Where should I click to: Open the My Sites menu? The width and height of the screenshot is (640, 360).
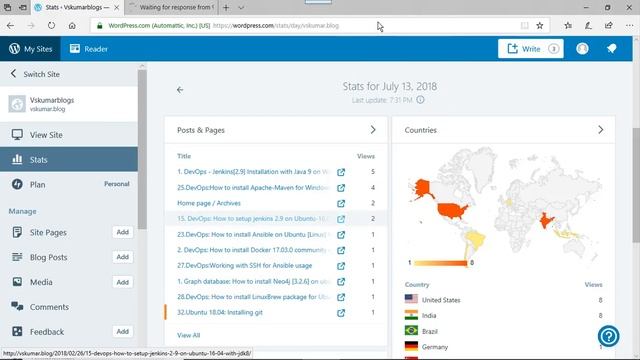[x=31, y=49]
